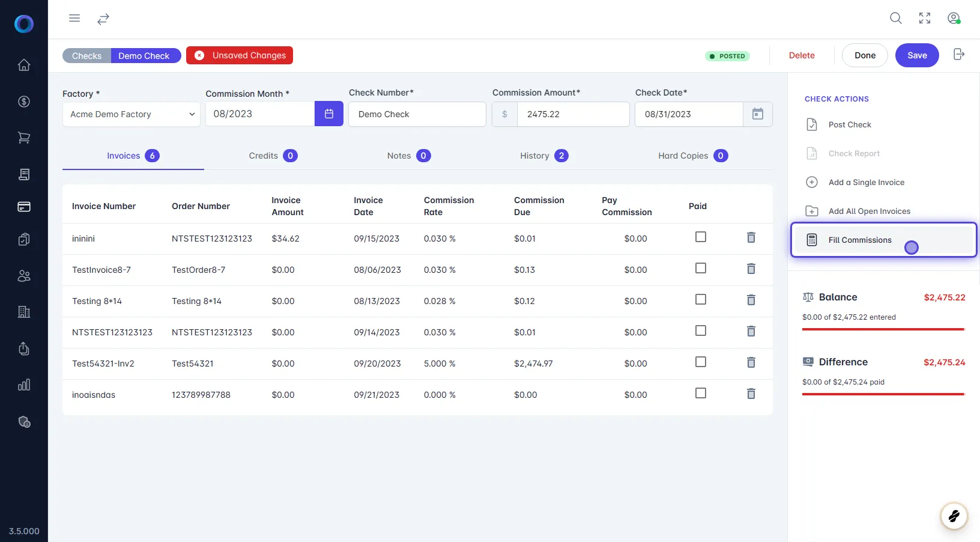Open Commission Month calendar picker

[329, 114]
